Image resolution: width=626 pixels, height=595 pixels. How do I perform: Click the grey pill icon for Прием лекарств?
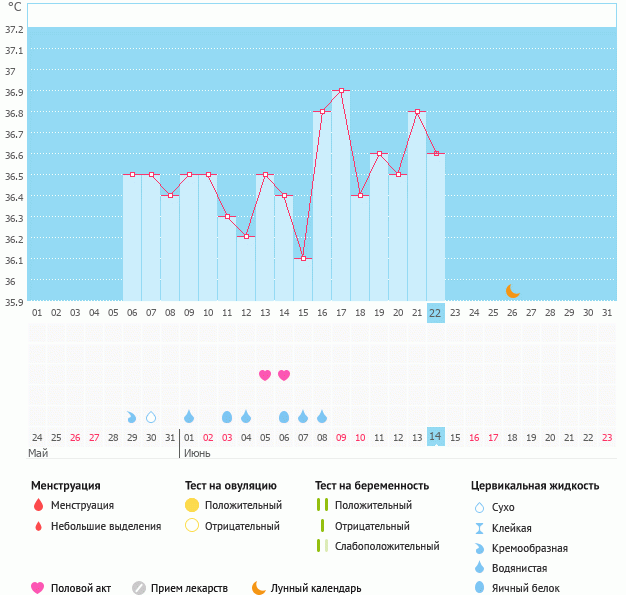pyautogui.click(x=139, y=588)
